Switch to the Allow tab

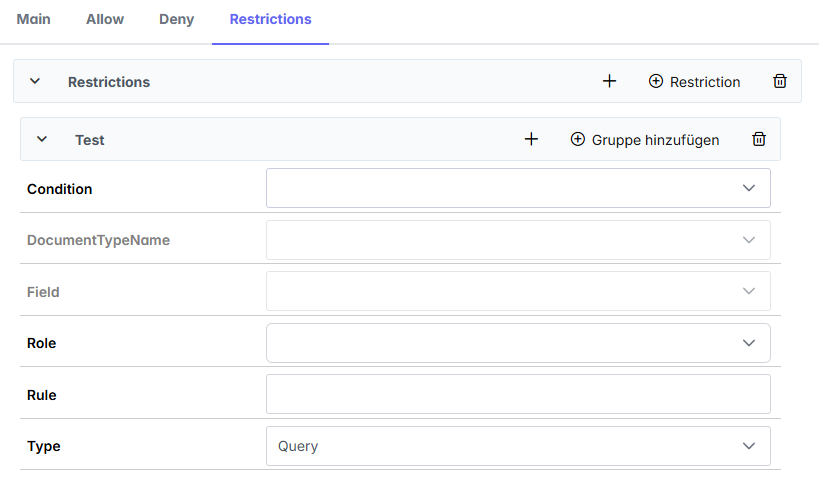coord(105,19)
